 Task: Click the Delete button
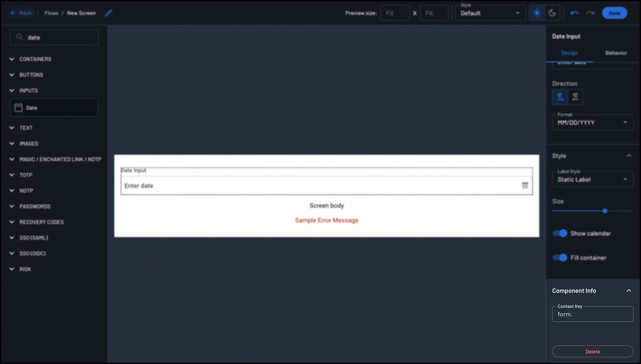click(x=592, y=351)
